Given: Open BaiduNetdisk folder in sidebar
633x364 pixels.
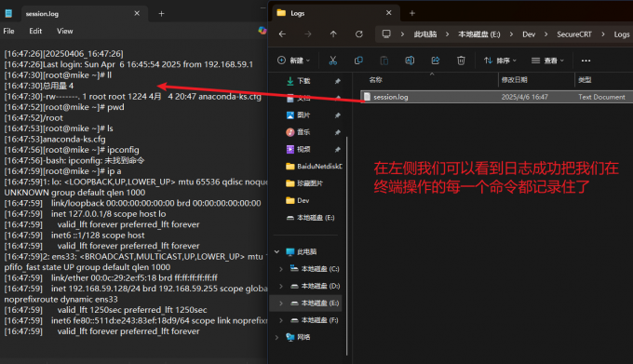Looking at the screenshot, I should 314,167.
